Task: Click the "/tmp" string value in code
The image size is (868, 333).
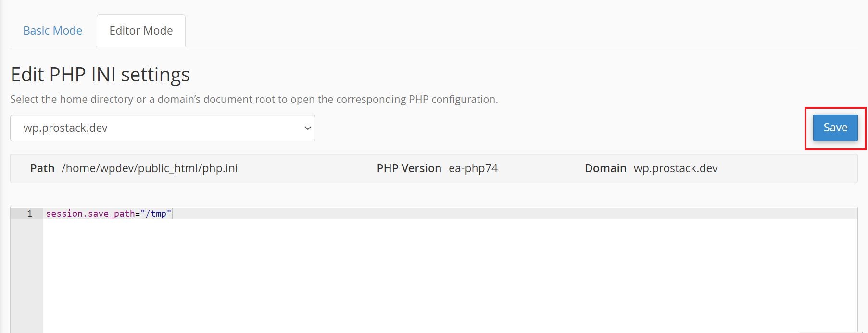Action: 156,213
